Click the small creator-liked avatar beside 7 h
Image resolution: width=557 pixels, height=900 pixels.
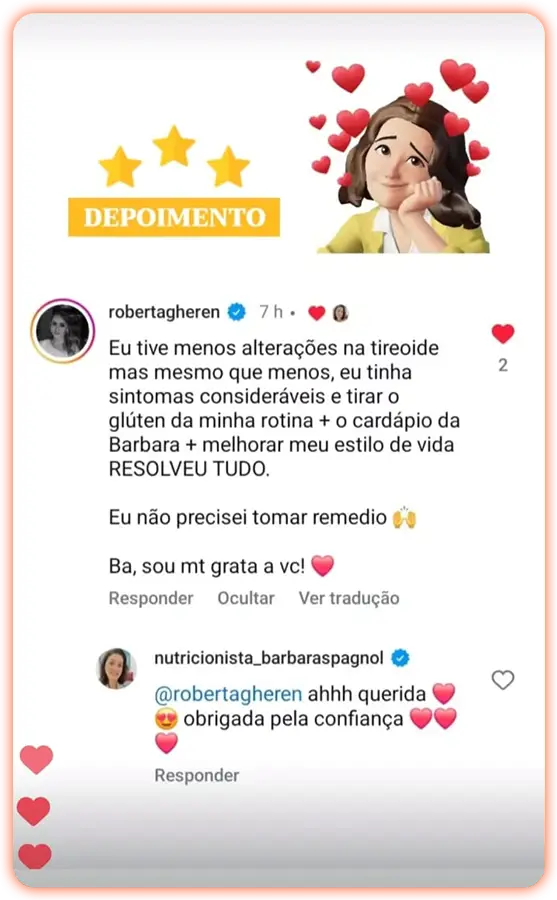click(x=341, y=313)
